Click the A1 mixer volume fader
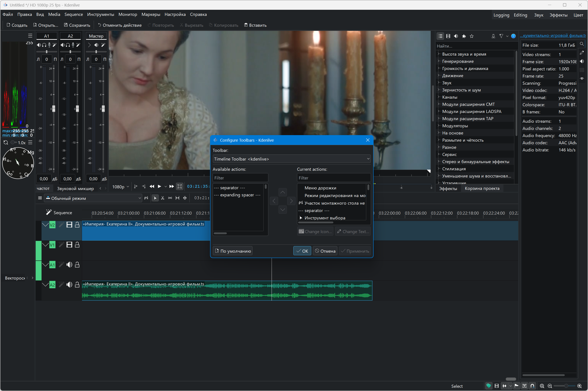The image size is (588, 391). coord(54,109)
